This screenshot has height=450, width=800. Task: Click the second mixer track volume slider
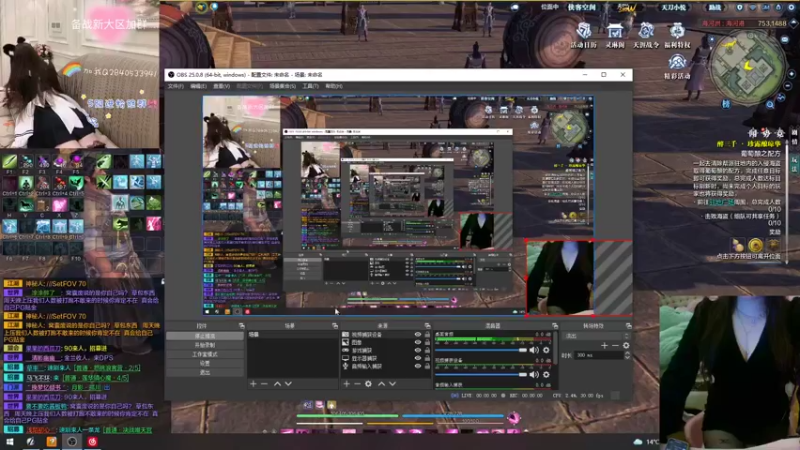click(480, 374)
